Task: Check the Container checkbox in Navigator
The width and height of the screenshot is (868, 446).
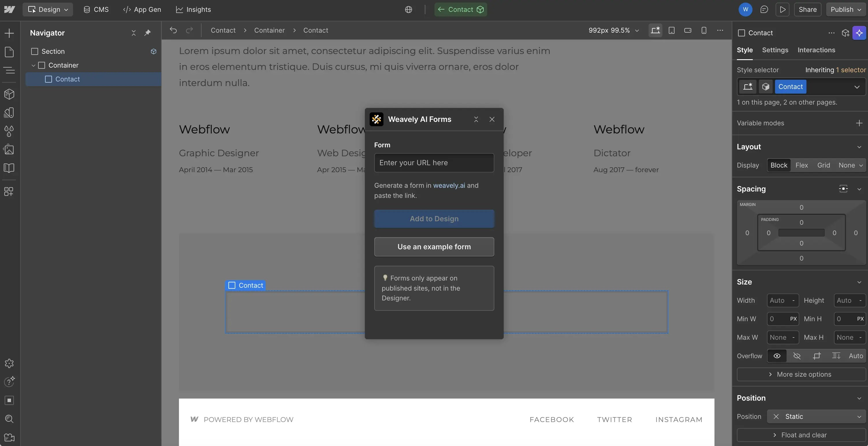Action: [x=42, y=65]
